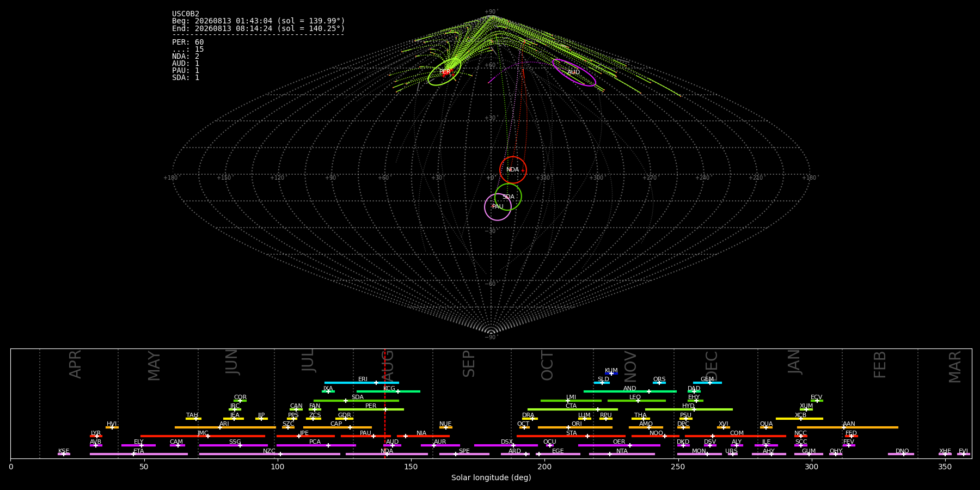Click the pink PAU radiant circle
Viewport: 980px width, 490px height.
498,206
